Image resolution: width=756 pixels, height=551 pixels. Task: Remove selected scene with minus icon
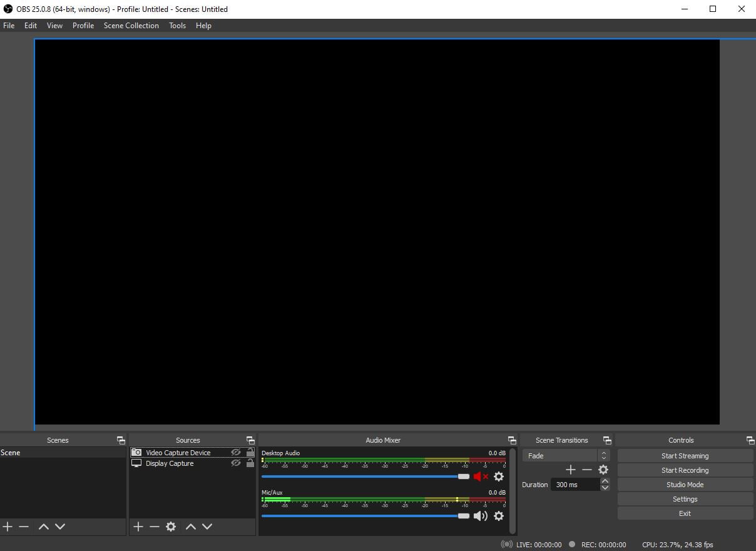[24, 527]
